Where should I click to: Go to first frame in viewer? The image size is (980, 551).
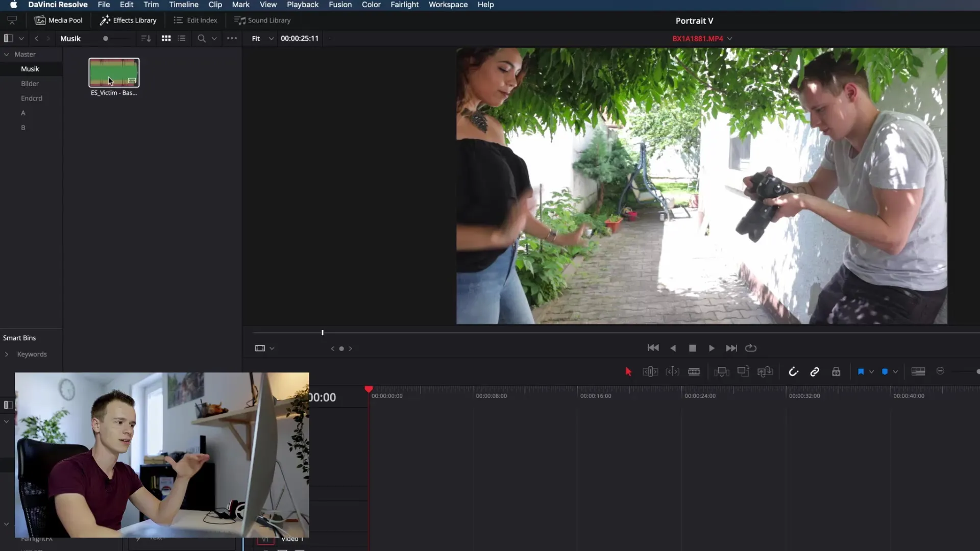click(x=653, y=348)
